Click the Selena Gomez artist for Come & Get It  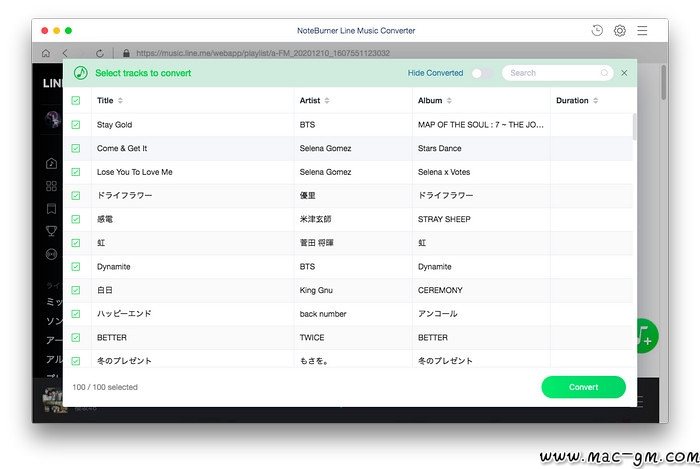tap(325, 148)
